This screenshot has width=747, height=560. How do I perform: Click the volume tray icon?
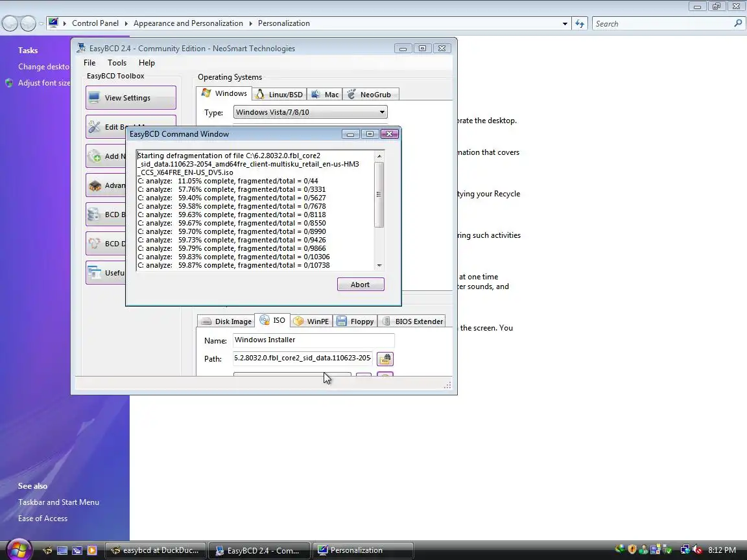[698, 550]
